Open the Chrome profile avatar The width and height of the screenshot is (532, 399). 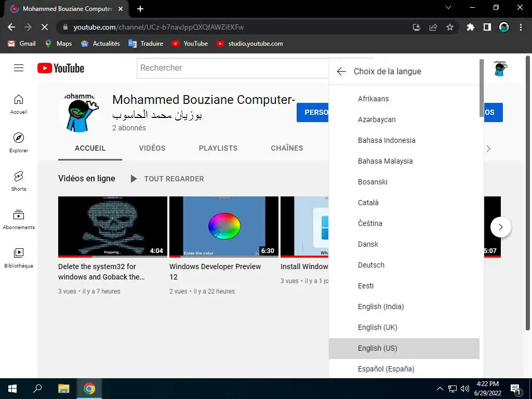504,27
